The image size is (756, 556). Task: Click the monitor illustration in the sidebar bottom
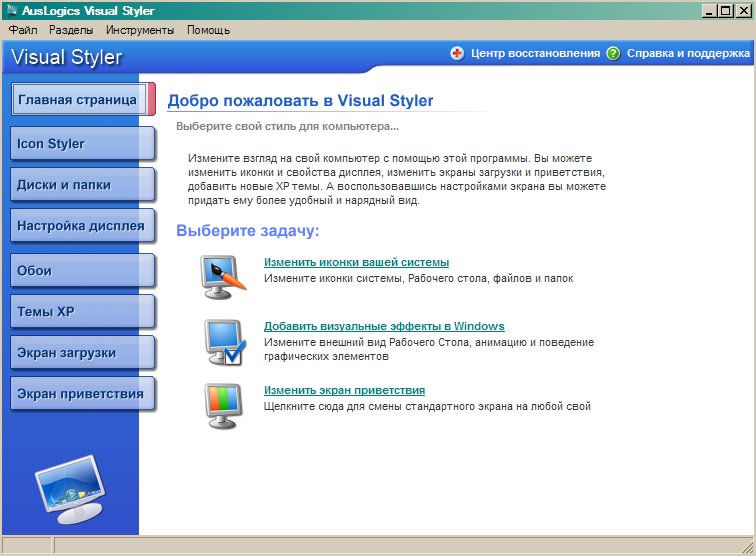coord(71,489)
